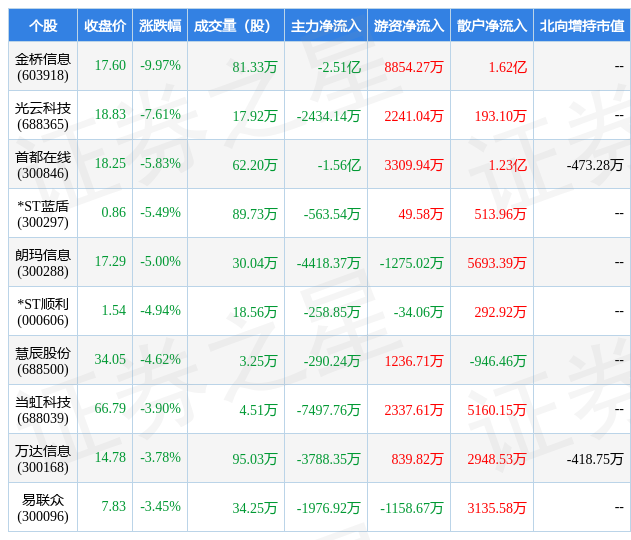The height and width of the screenshot is (540, 631).
Task: Click the -5.83% change value
Action: pyautogui.click(x=160, y=163)
